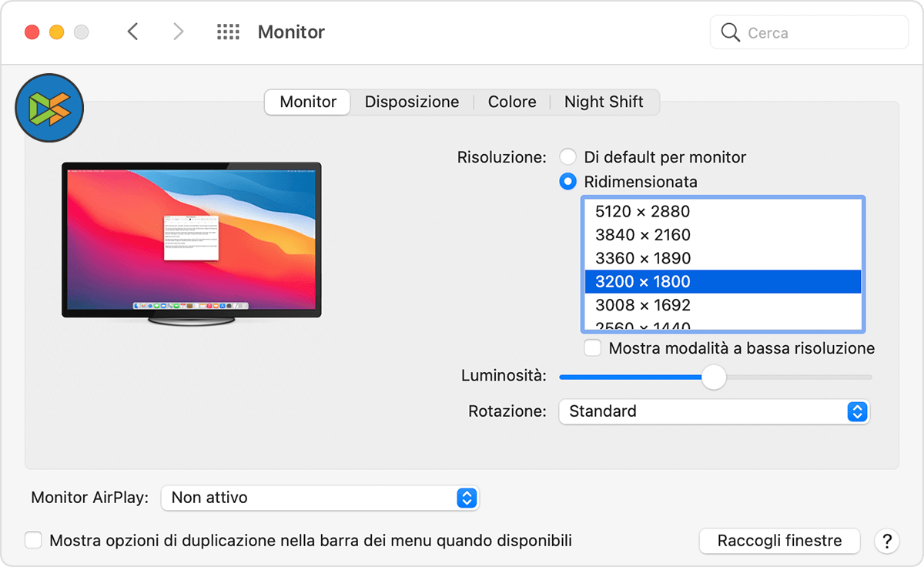Click the blue circular logo badge

(49, 108)
